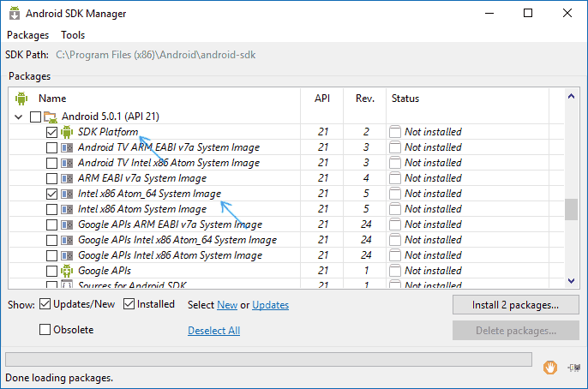This screenshot has height=389, width=588.
Task: Select Android 5.0.1 (API 21) group label
Action: [111, 117]
